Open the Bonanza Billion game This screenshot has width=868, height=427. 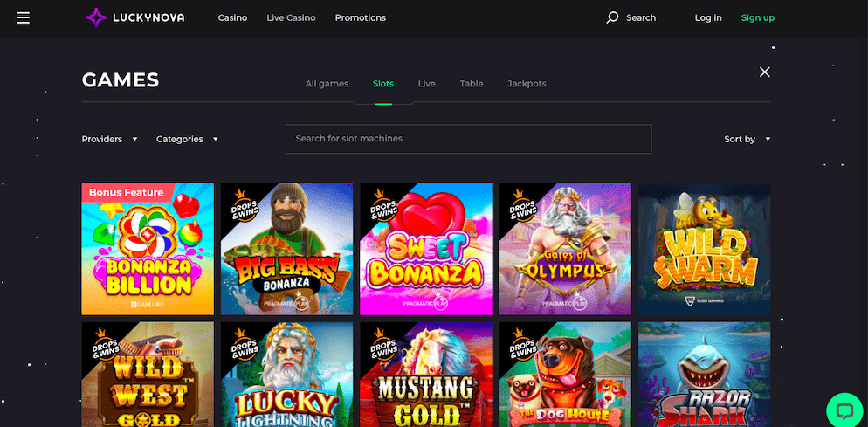148,249
